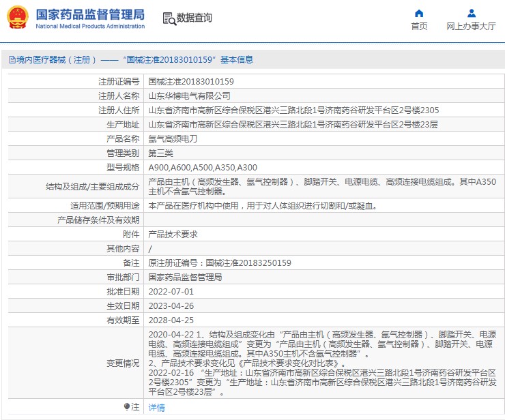This screenshot has width=505, height=420.
Task: Click production address ending 2号楼23层
Action: tap(293, 124)
